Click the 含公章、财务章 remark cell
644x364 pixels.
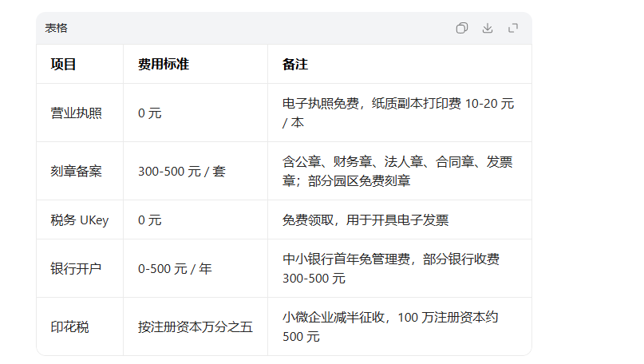[x=397, y=172]
